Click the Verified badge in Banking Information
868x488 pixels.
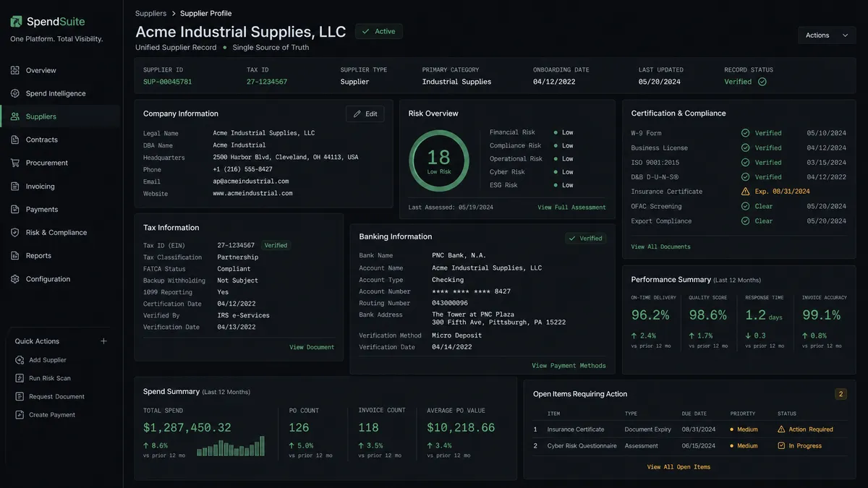585,238
